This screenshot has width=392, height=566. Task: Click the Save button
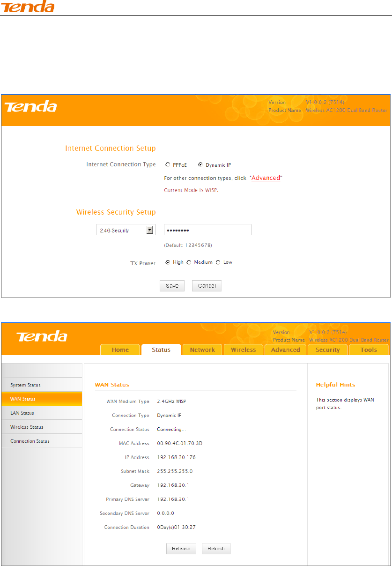pyautogui.click(x=172, y=286)
